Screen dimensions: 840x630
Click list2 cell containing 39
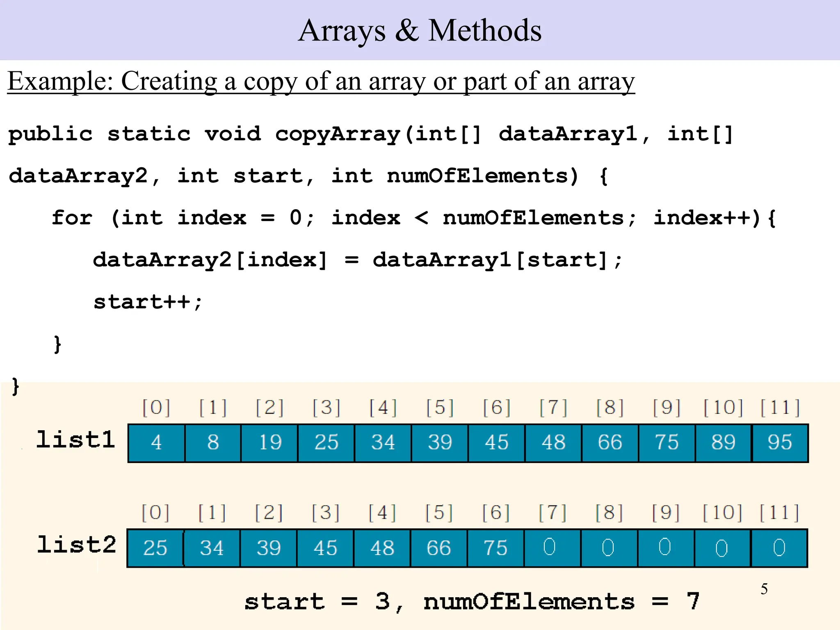[x=268, y=548]
